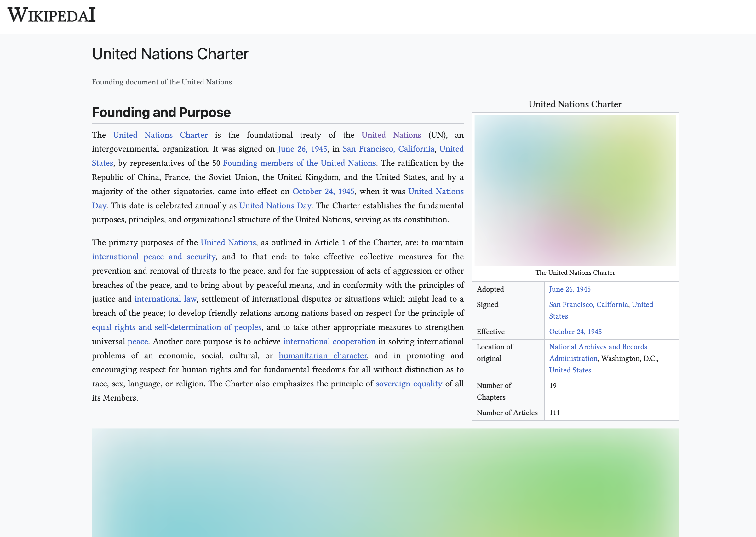The image size is (756, 537).
Task: Open Founding members of the United Nations link
Action: click(299, 163)
